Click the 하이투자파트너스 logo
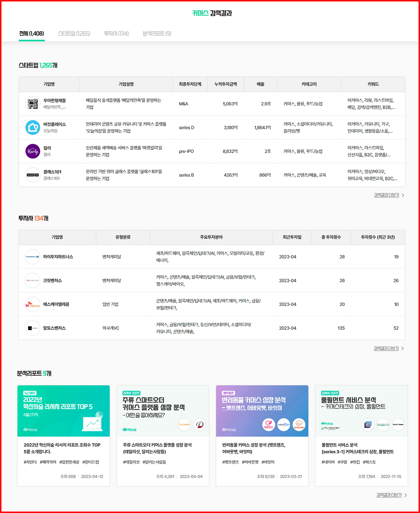The image size is (420, 513). click(x=32, y=257)
